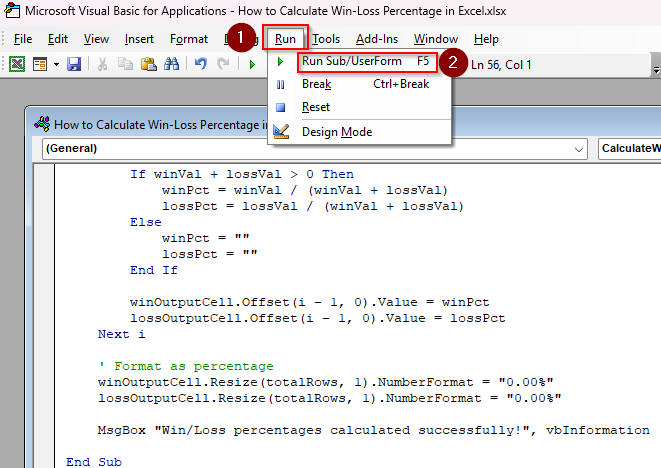This screenshot has height=468, width=661.
Task: Open the Help menu
Action: click(x=486, y=39)
